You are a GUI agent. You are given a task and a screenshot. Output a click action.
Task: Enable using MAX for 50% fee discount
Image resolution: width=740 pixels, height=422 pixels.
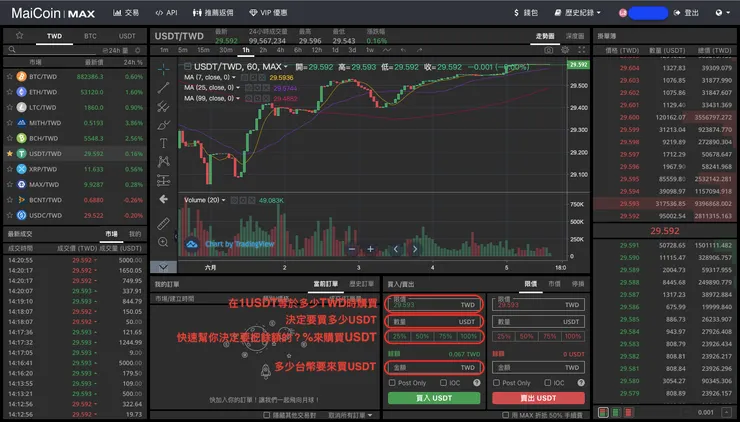point(505,415)
